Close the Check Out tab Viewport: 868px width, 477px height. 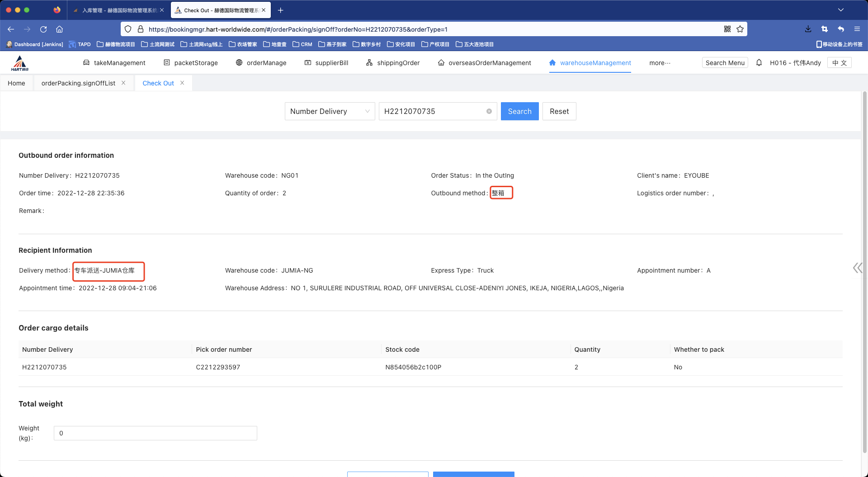point(182,83)
